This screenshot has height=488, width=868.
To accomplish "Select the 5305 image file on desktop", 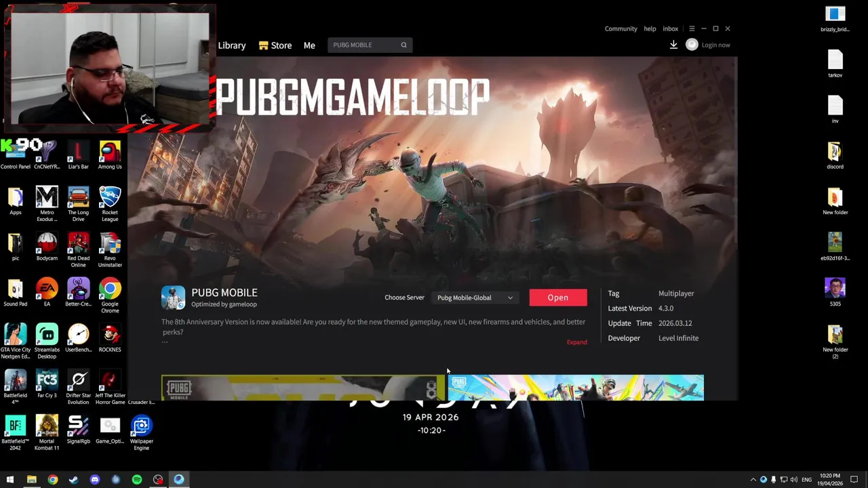I will pos(835,292).
